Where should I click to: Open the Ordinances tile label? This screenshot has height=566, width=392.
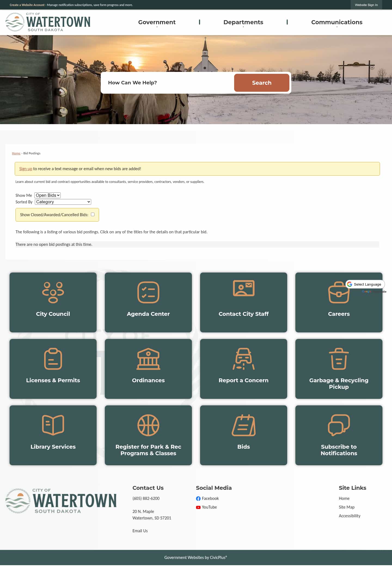tap(148, 380)
